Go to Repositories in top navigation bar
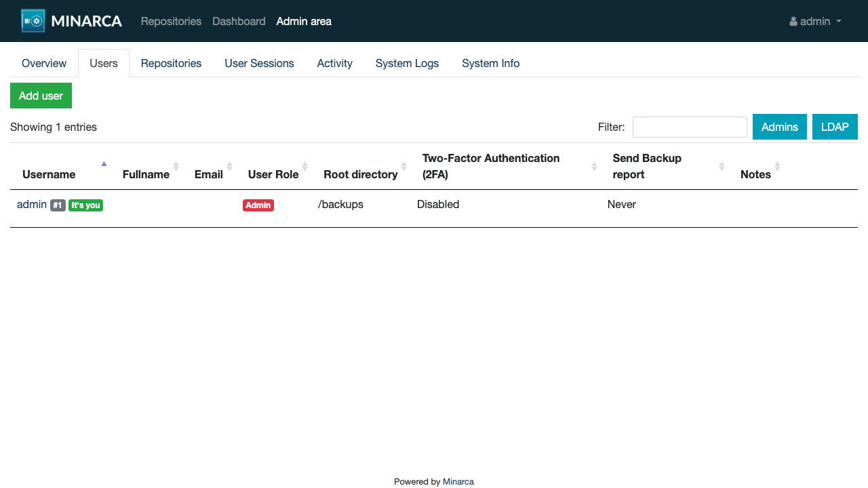The image size is (868, 488). pos(171,21)
